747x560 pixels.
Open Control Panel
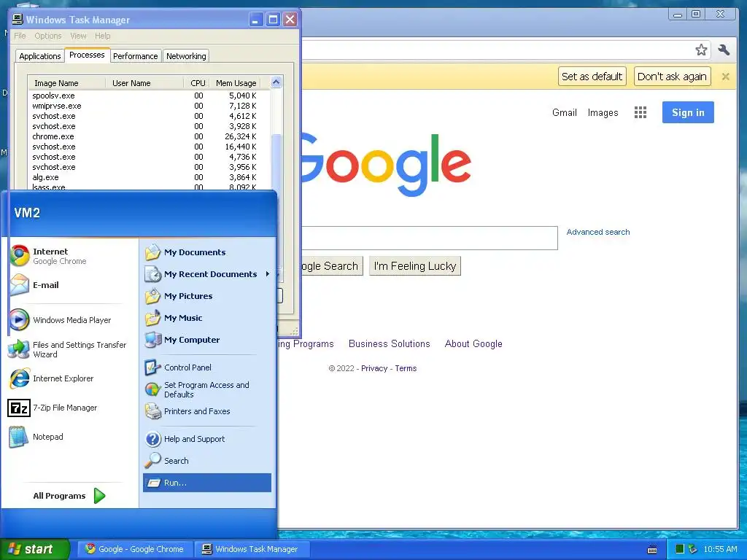[187, 367]
